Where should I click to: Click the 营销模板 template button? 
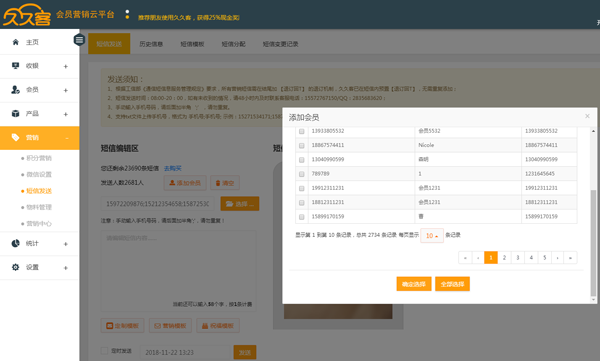[170, 325]
